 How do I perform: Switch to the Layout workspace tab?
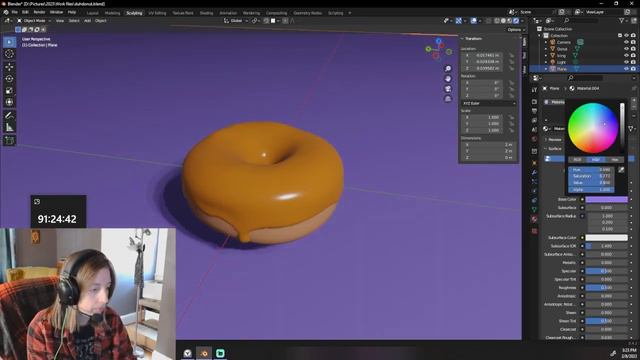pos(93,13)
